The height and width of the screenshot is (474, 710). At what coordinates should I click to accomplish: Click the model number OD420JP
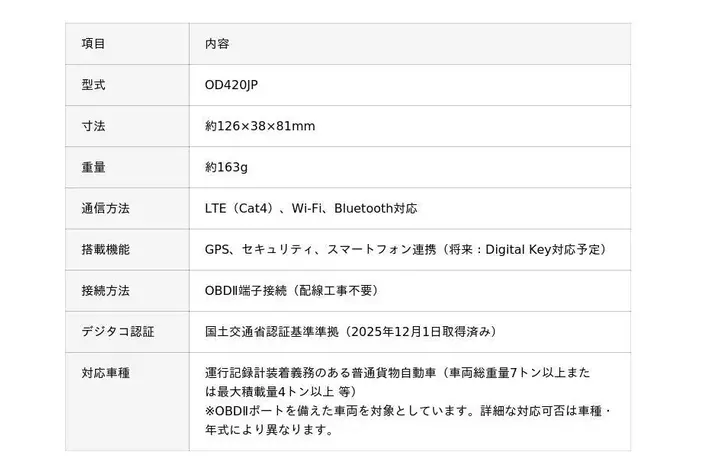(x=237, y=85)
